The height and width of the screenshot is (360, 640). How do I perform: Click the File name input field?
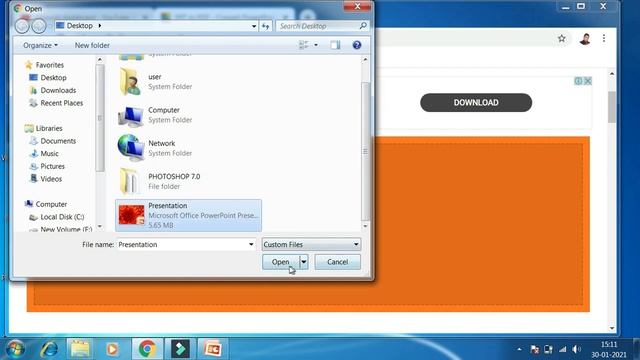point(182,244)
